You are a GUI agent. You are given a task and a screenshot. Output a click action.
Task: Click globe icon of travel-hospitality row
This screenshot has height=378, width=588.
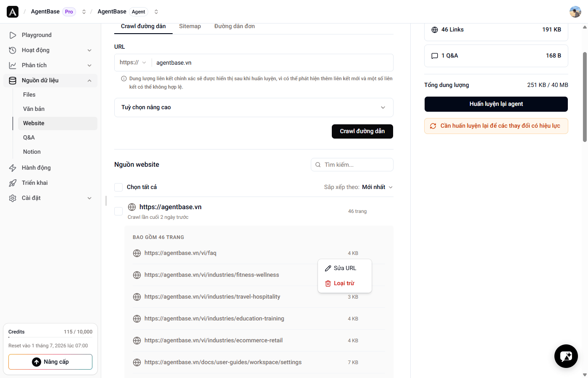137,297
